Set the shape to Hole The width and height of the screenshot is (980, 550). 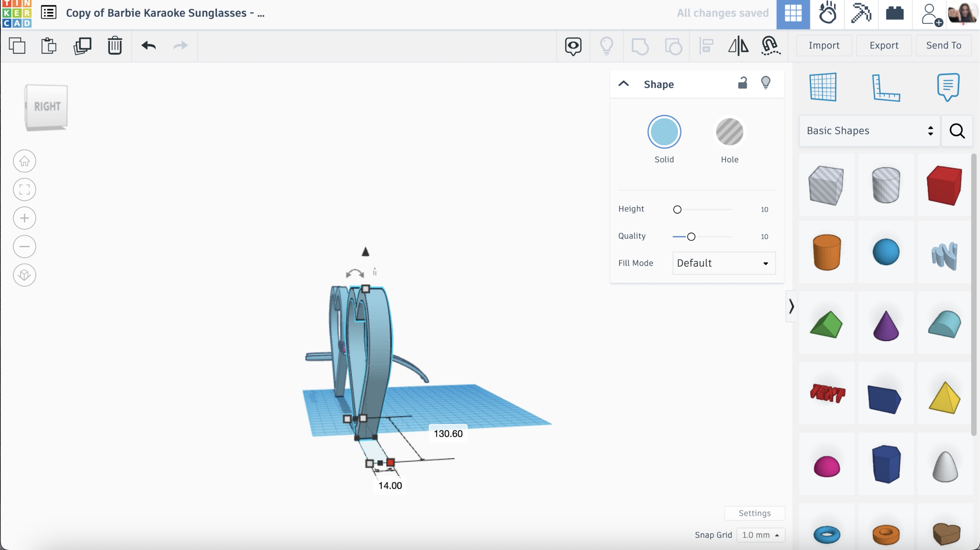729,132
